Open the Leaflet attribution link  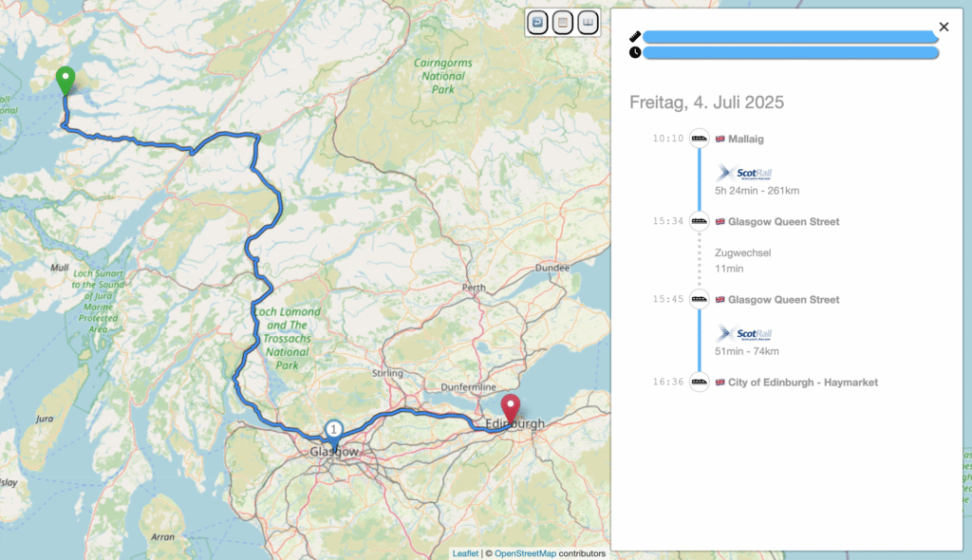pos(465,552)
